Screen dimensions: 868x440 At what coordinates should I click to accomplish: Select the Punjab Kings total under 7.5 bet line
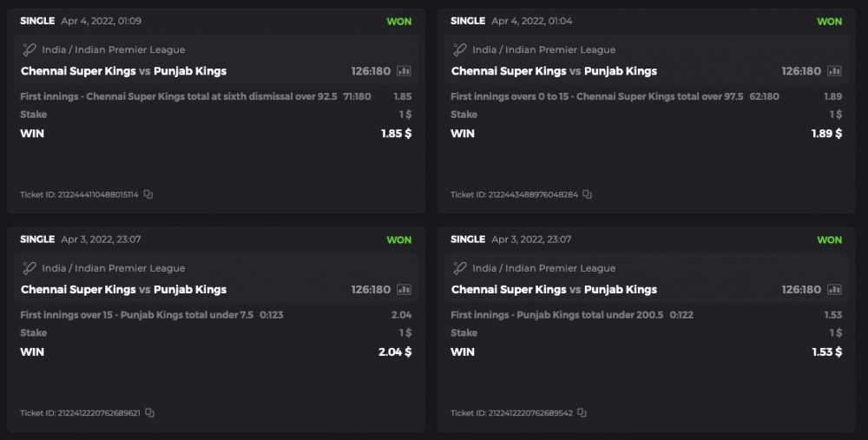point(137,315)
